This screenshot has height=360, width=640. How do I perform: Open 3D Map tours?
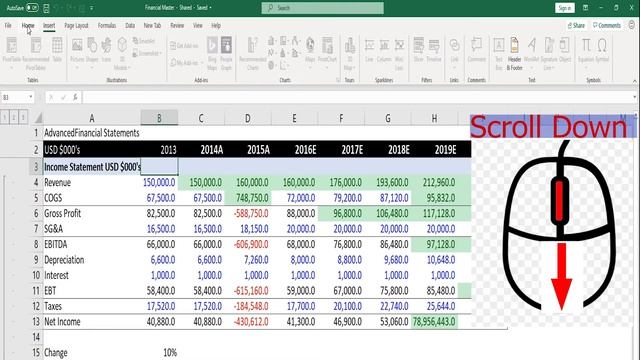(350, 53)
